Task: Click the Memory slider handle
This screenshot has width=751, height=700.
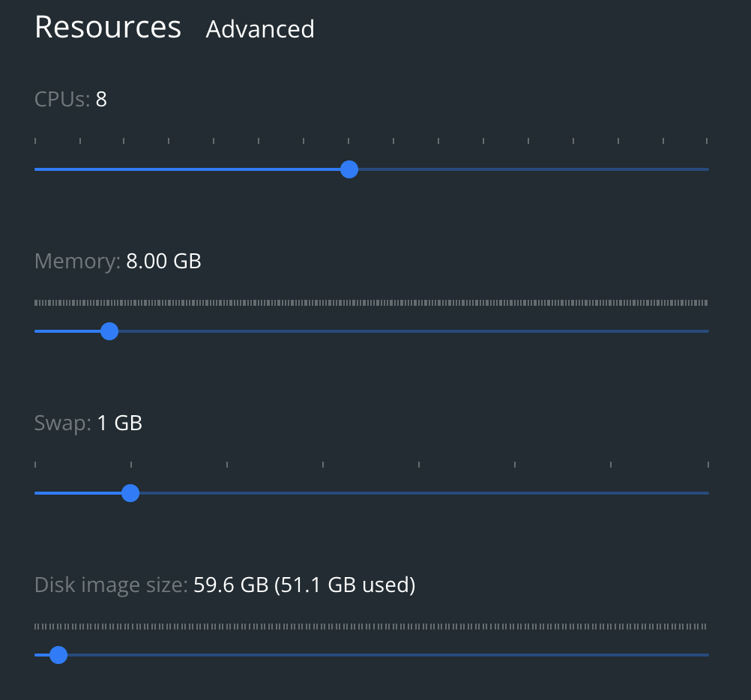Action: (x=109, y=331)
